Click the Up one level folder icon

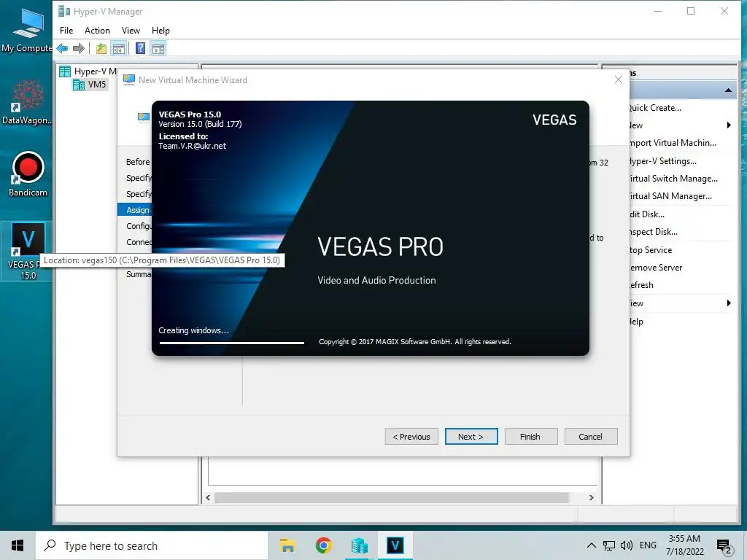101,48
